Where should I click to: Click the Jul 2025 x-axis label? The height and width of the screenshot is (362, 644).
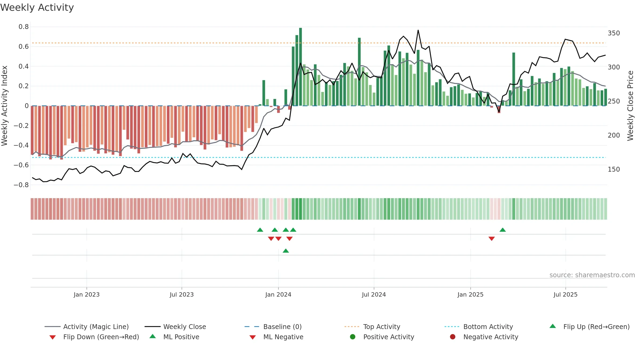tap(565, 294)
